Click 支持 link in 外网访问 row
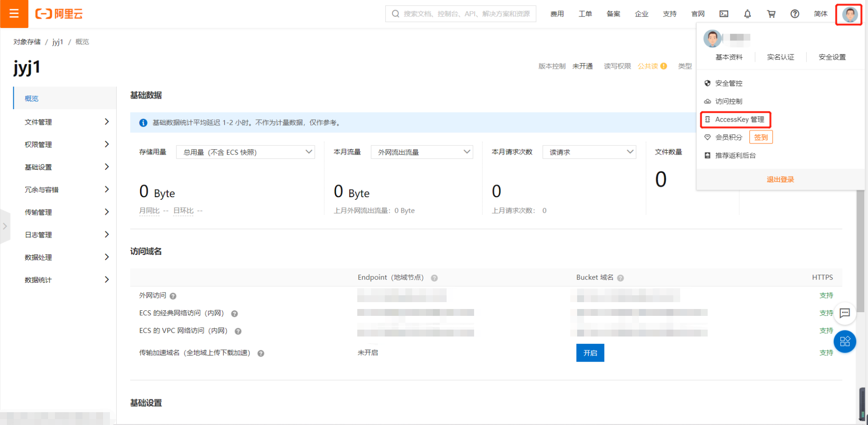868x425 pixels. [826, 295]
